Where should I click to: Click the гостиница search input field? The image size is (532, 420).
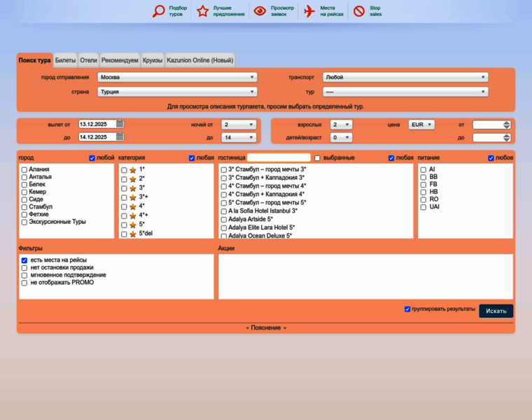coord(279,157)
